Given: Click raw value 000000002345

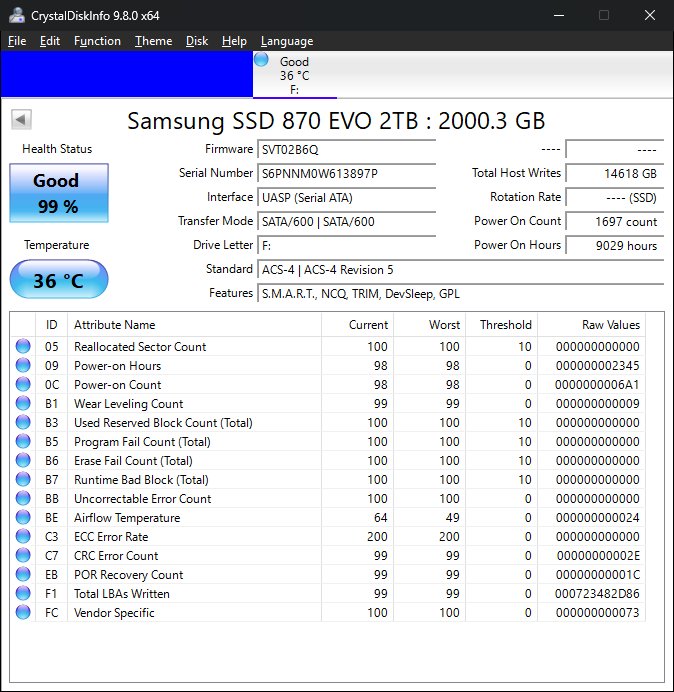Looking at the screenshot, I should (x=598, y=366).
